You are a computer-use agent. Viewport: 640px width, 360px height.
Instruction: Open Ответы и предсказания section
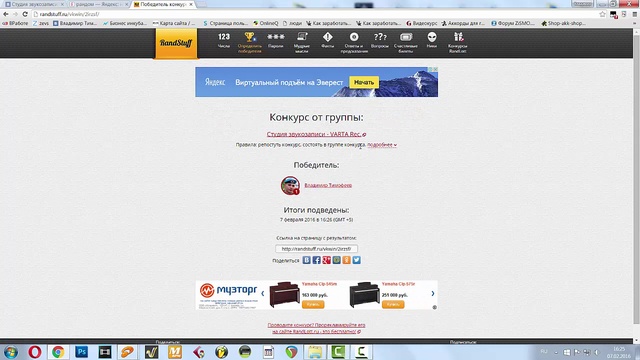pyautogui.click(x=354, y=42)
